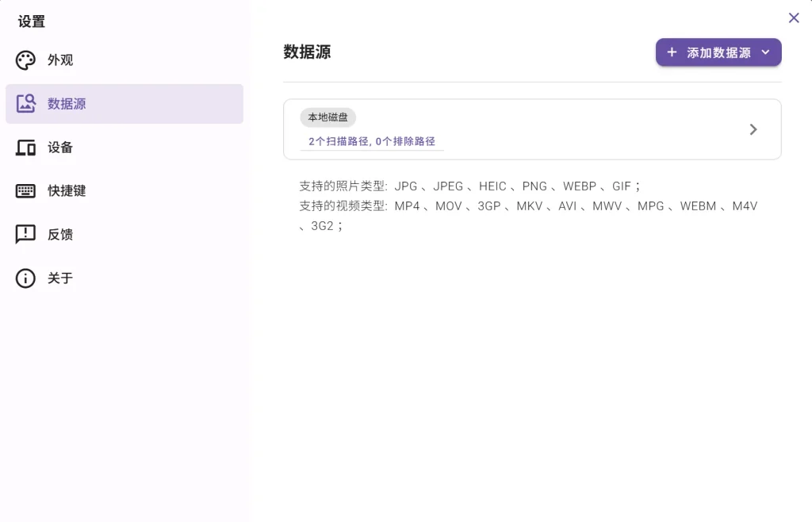
Task: Close the settings dialog with the X
Action: click(x=794, y=18)
